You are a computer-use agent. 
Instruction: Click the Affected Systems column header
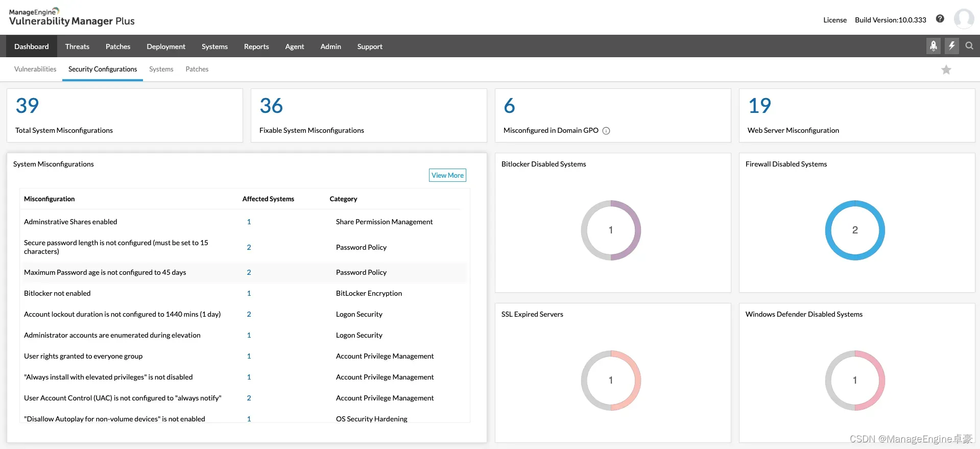coord(268,199)
